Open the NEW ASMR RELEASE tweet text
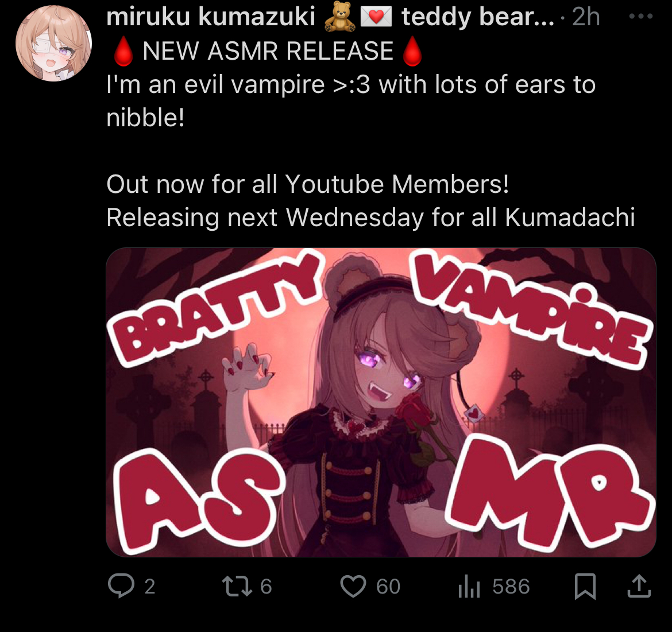The height and width of the screenshot is (632, 672). point(268,51)
